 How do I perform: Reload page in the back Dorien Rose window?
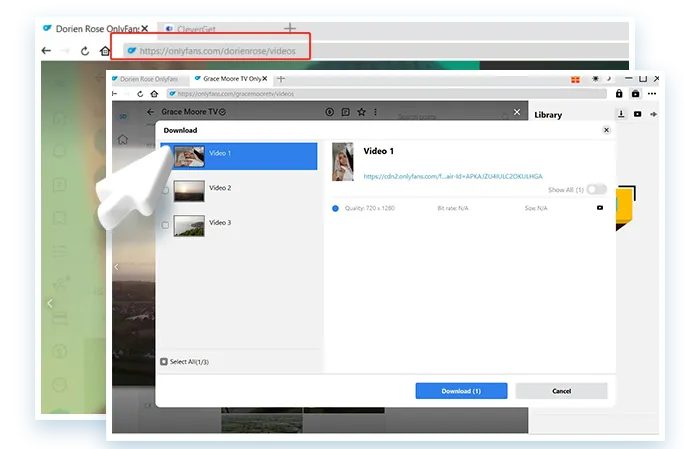85,51
